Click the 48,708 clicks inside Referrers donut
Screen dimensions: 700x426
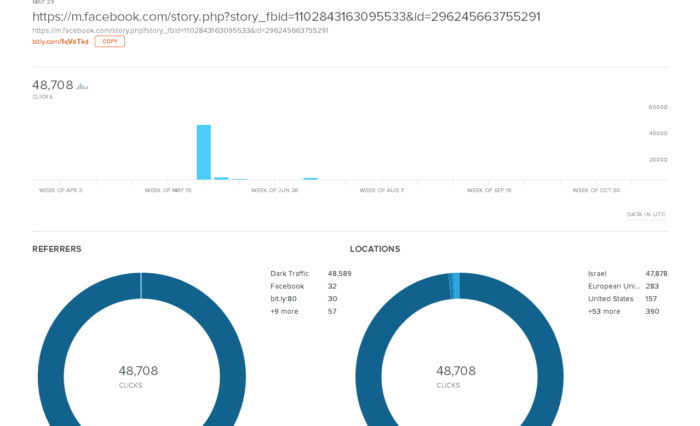coord(138,371)
